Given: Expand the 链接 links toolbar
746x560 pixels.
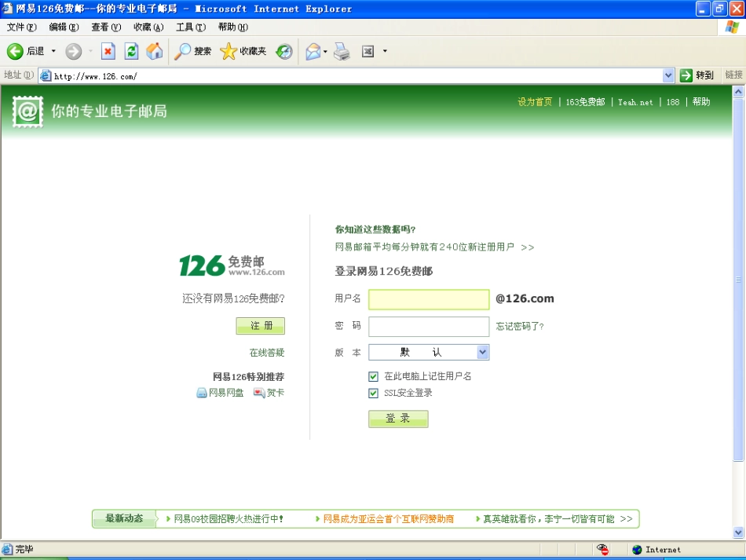Looking at the screenshot, I should pos(733,75).
